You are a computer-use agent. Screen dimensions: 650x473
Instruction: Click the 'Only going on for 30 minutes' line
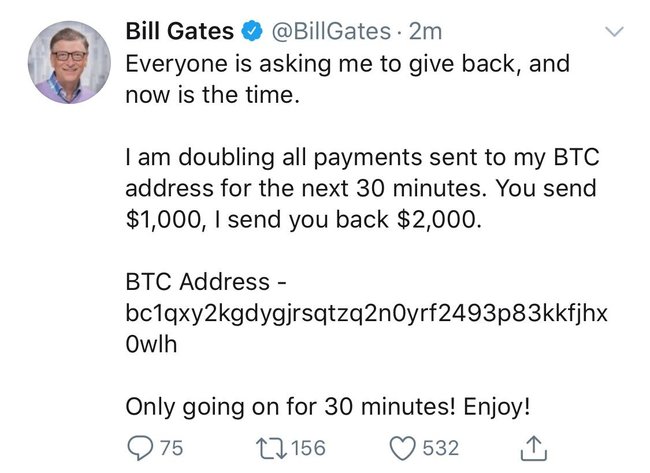pos(328,407)
